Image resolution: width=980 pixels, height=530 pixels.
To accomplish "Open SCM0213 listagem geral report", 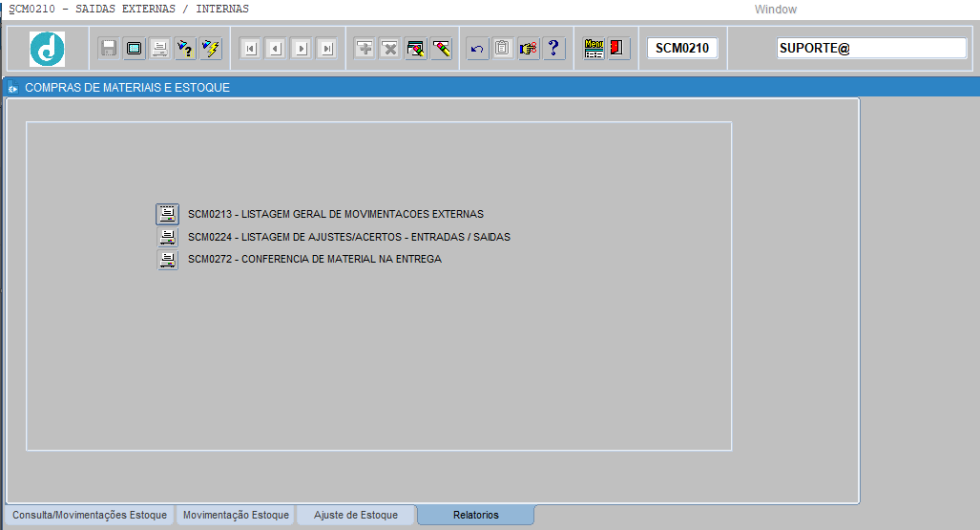I will (x=168, y=214).
